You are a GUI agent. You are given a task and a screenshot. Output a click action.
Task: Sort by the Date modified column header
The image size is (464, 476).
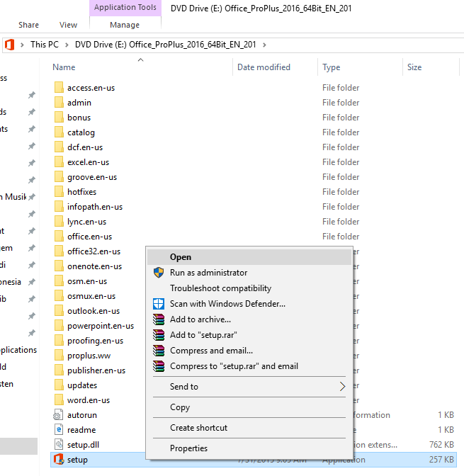[264, 67]
